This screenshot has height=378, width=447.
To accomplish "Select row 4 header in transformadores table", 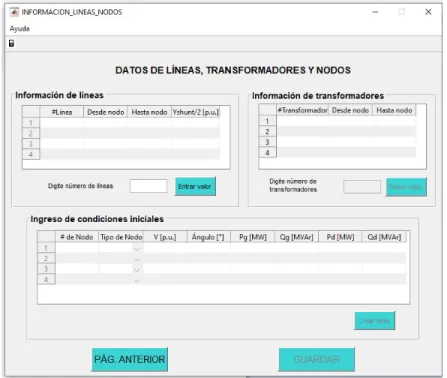I will click(267, 153).
